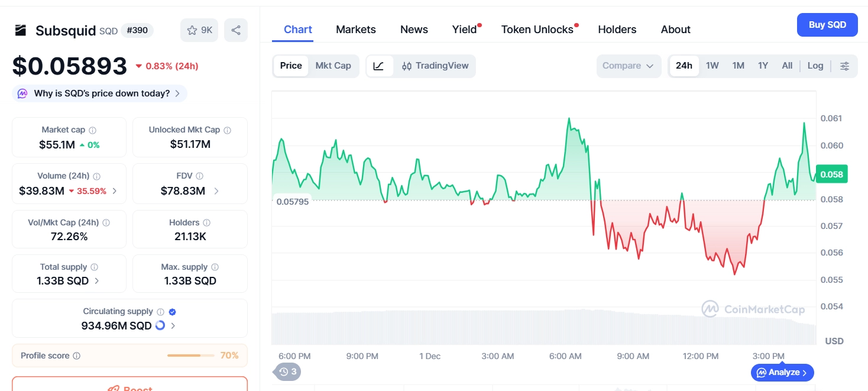
Task: Toggle Log scale on chart
Action: pos(815,66)
